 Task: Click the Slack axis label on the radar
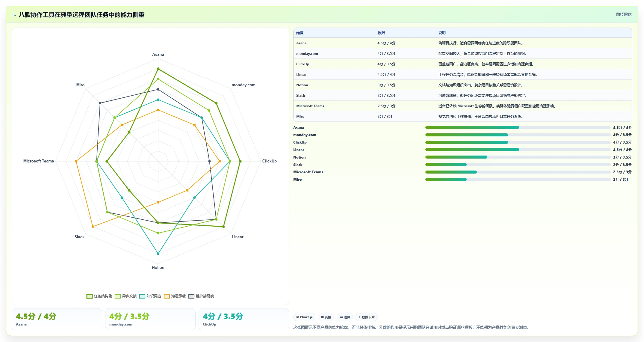[80, 237]
